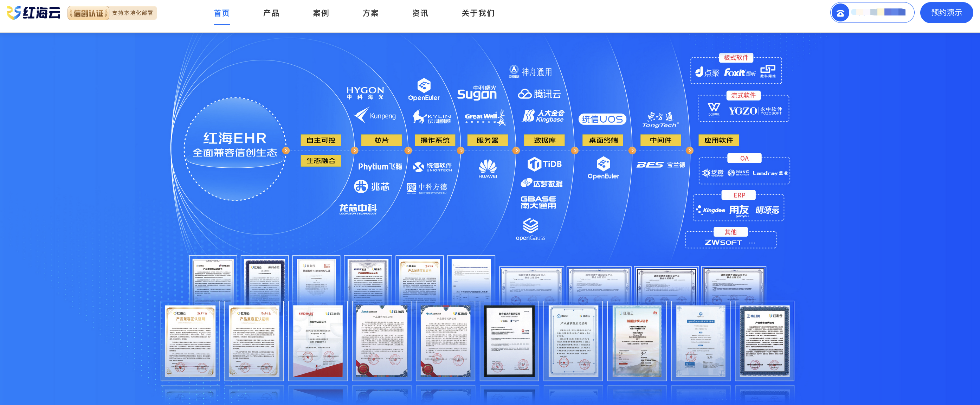This screenshot has width=980, height=405.
Task: Click the 数据库 category label
Action: coord(544,140)
